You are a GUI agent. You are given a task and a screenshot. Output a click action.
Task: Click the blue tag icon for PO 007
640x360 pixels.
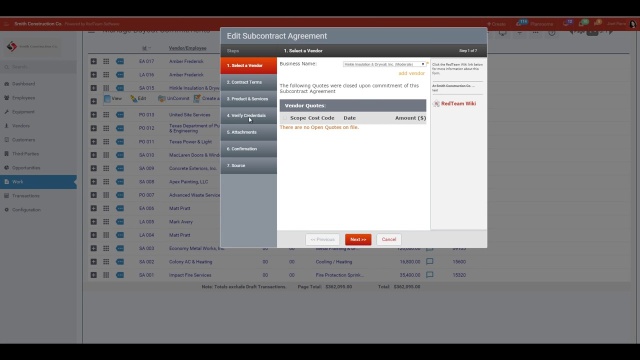click(x=120, y=195)
